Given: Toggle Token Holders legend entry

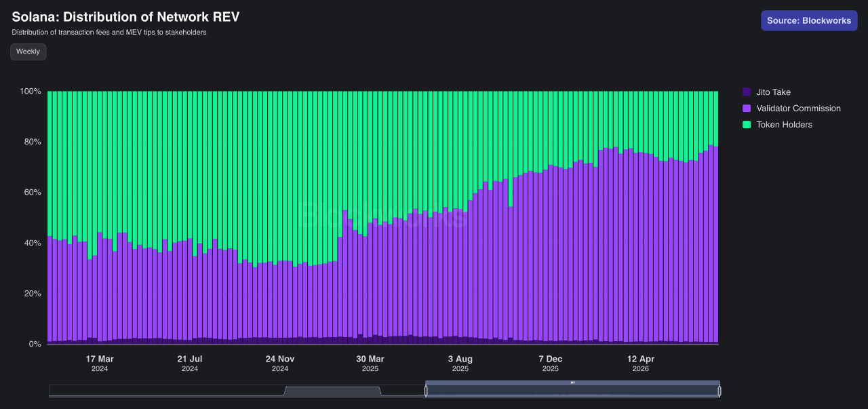Looking at the screenshot, I should coord(777,125).
